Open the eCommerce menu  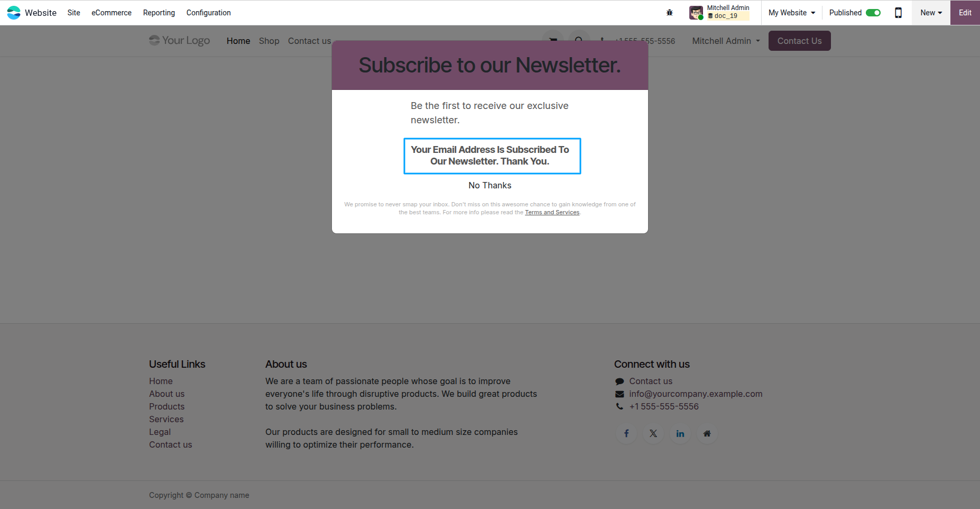click(x=112, y=13)
